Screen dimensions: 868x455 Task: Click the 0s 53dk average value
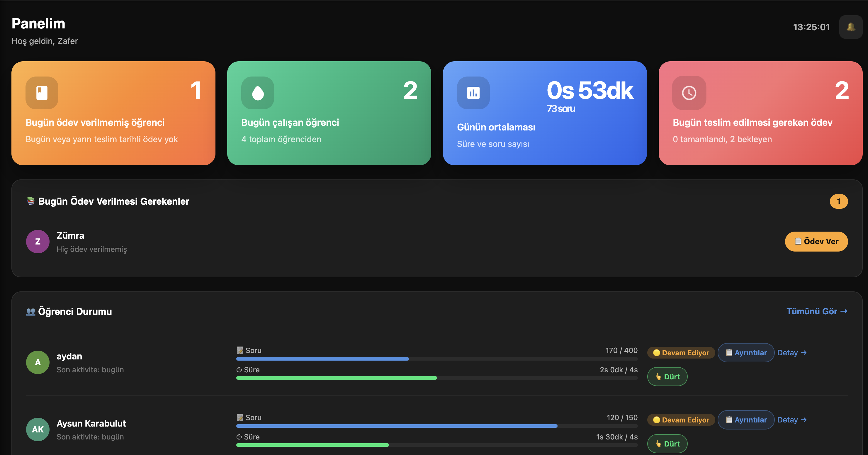(x=590, y=90)
